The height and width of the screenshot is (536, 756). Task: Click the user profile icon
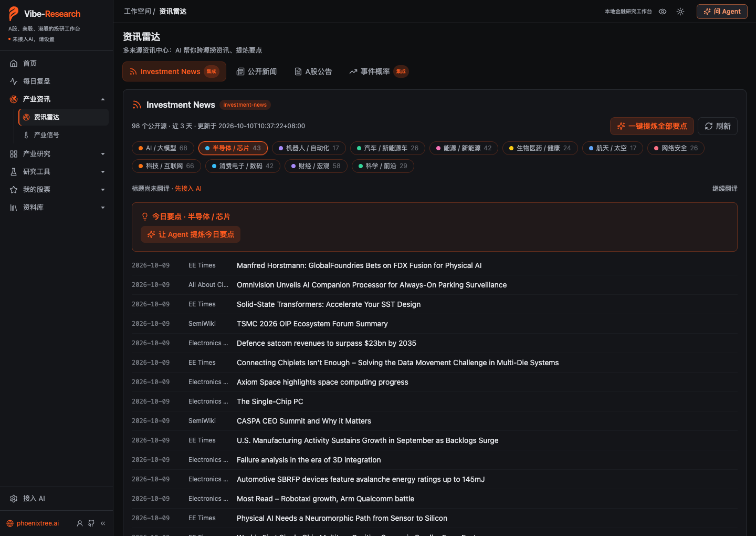[80, 523]
